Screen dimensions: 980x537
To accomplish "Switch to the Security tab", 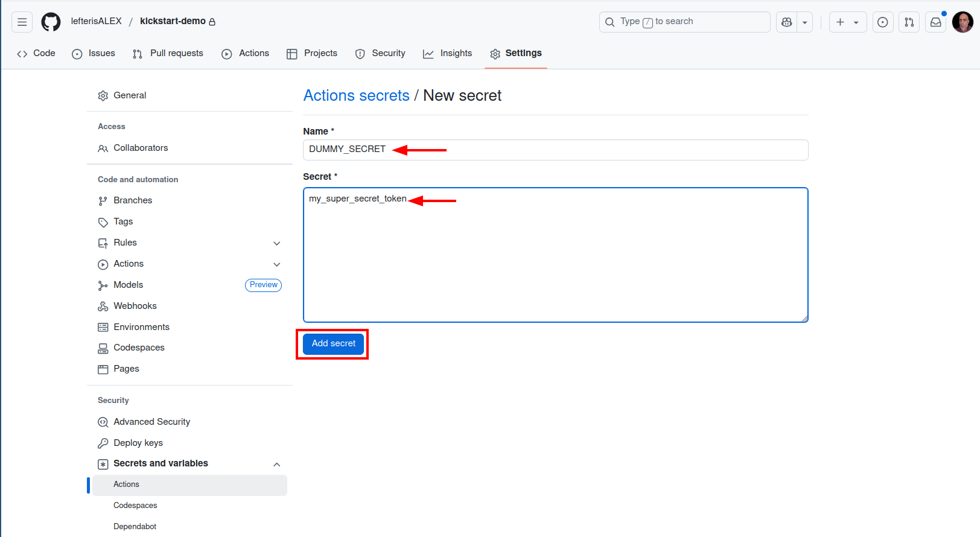I will pos(380,53).
